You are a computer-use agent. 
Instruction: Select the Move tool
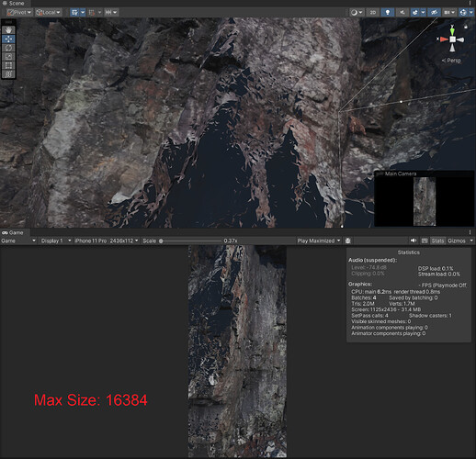[8, 39]
